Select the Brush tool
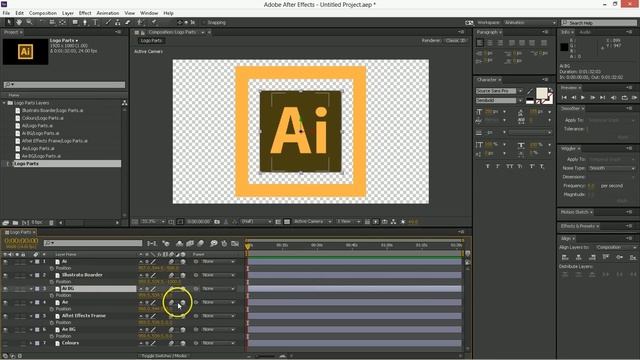Image resolution: width=640 pixels, height=360 pixels. click(x=108, y=22)
